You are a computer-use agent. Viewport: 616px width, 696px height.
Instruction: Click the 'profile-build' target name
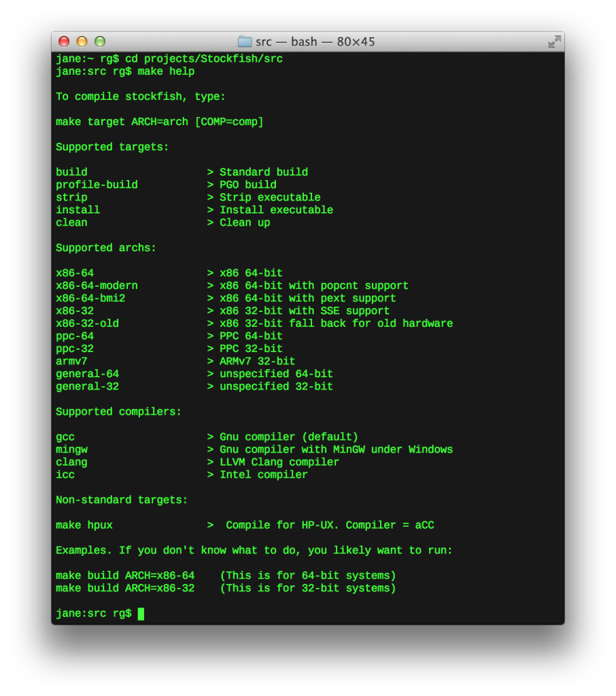[x=97, y=185]
